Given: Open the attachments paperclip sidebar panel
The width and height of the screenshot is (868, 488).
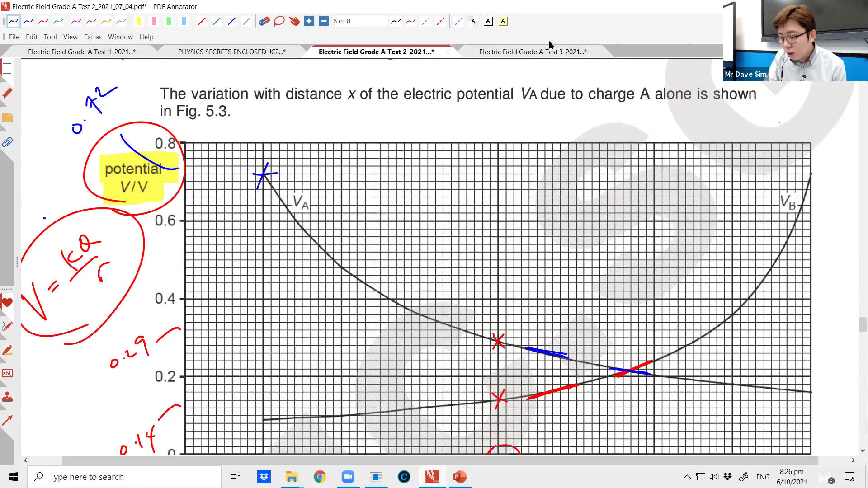Looking at the screenshot, I should (7, 142).
